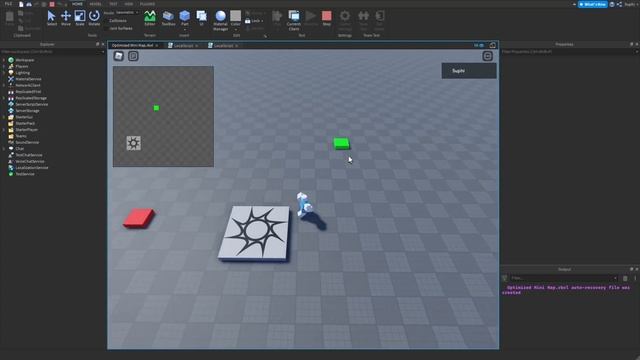Select ServerScriptService in the Explorer
The width and height of the screenshot is (640, 360).
31,104
